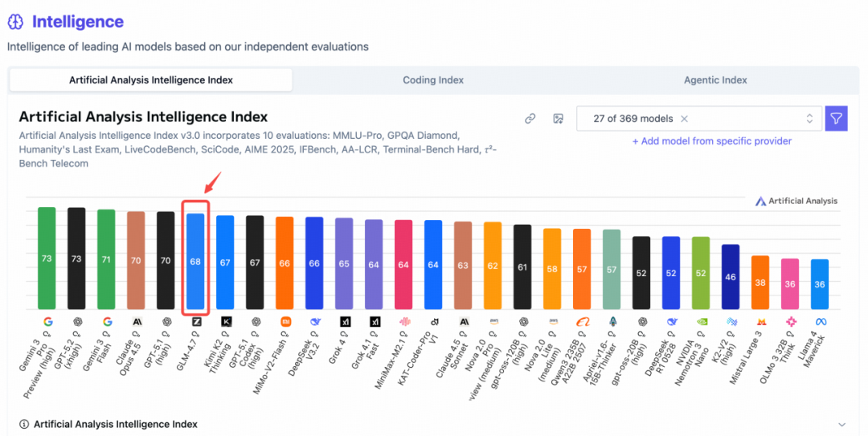The image size is (868, 436).
Task: Click the Mistral logo under Mistral Large 3
Action: point(760,321)
